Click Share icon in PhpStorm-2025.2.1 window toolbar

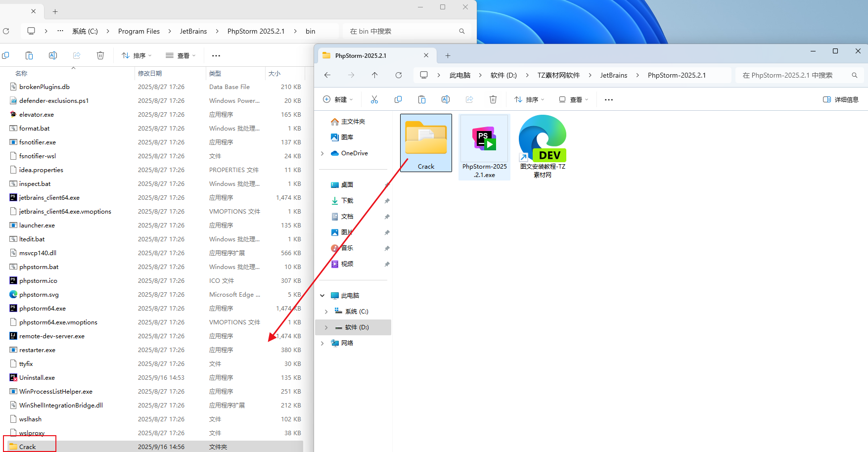(469, 99)
